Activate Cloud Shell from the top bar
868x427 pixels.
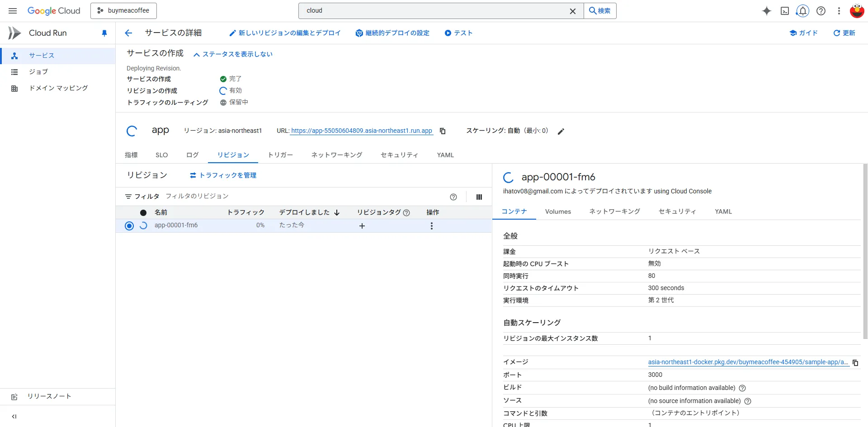pyautogui.click(x=785, y=11)
